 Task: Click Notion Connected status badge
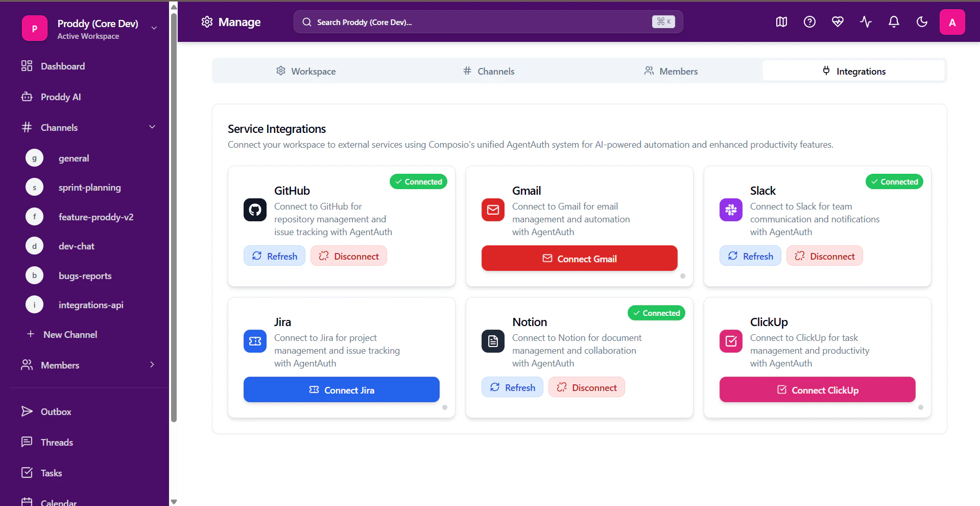656,313
